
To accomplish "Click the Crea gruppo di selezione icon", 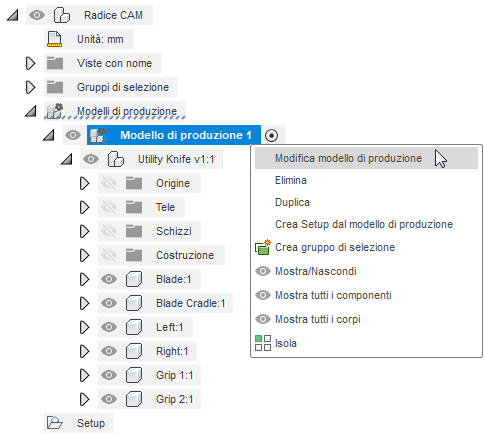I will 263,247.
